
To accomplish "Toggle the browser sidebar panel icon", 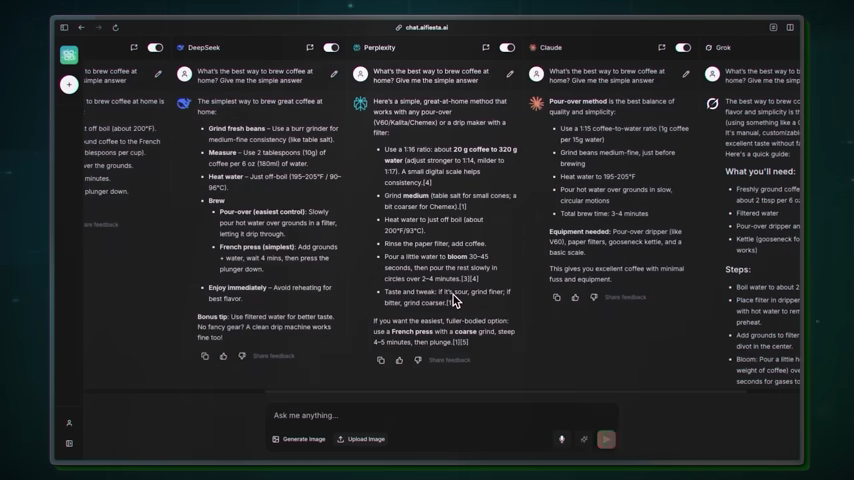I will pyautogui.click(x=64, y=27).
